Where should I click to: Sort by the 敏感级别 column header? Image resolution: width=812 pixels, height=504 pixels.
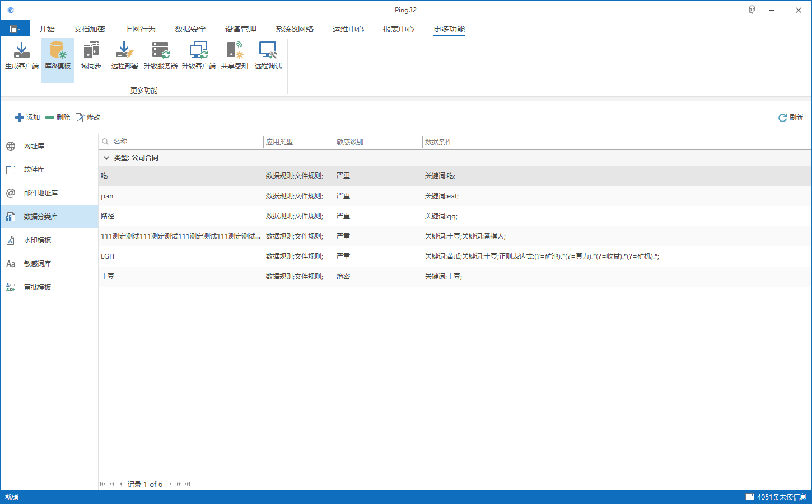pyautogui.click(x=378, y=142)
